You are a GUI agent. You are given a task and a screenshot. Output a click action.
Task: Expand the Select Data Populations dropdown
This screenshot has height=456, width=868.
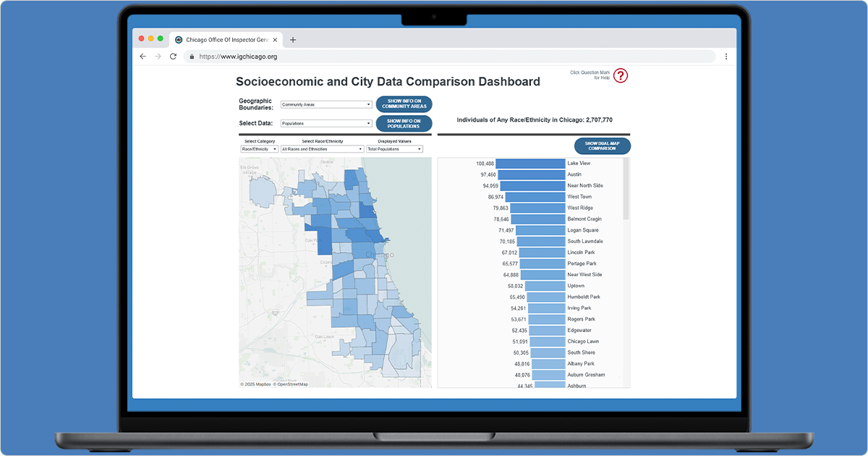[x=326, y=124]
